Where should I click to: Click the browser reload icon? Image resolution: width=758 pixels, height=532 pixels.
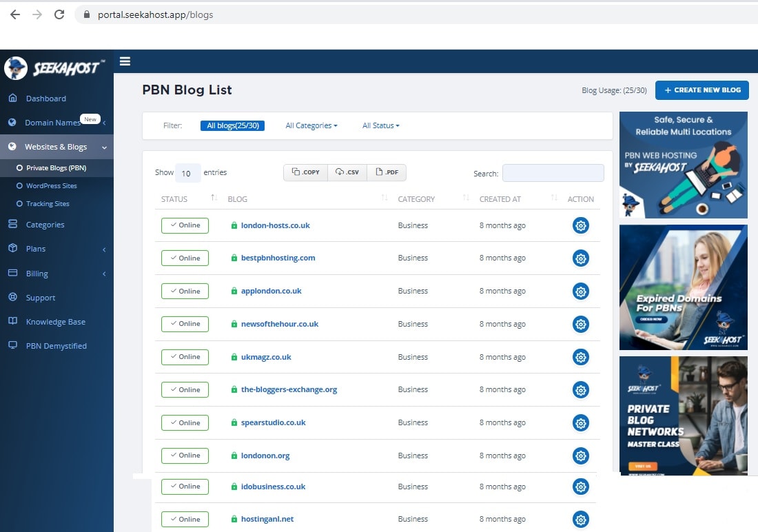click(59, 14)
